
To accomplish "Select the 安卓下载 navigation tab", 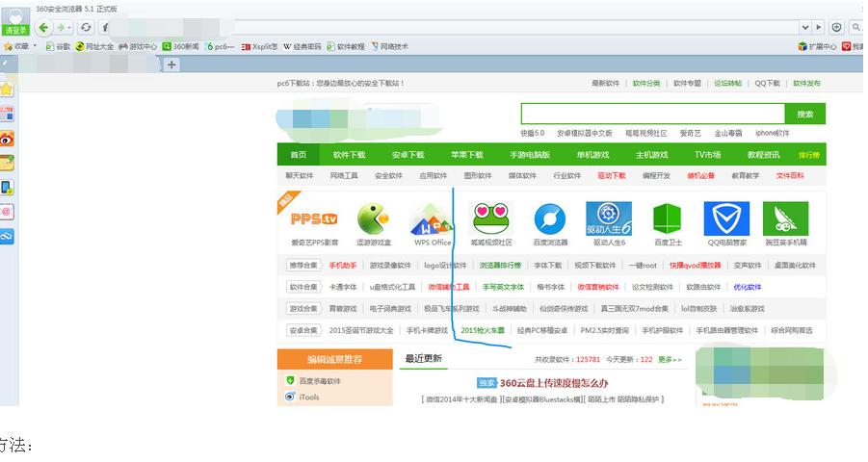I will [x=408, y=155].
